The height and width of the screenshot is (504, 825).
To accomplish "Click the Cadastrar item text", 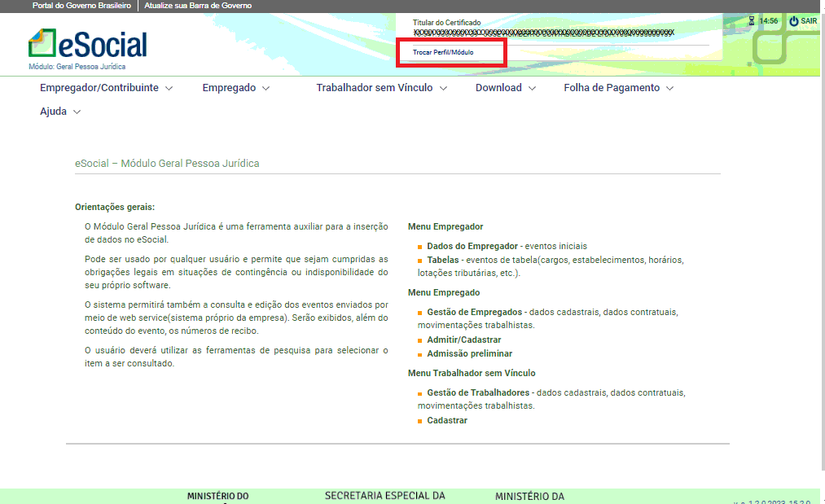I will point(447,420).
